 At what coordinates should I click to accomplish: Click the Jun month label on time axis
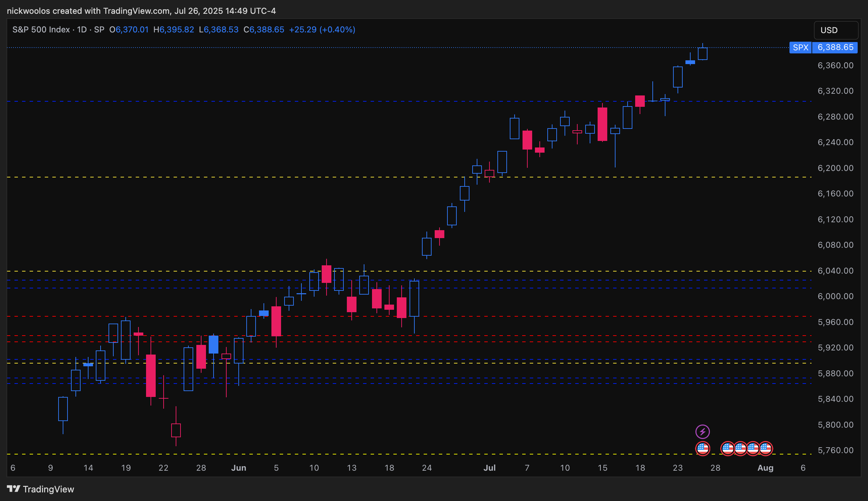click(238, 468)
